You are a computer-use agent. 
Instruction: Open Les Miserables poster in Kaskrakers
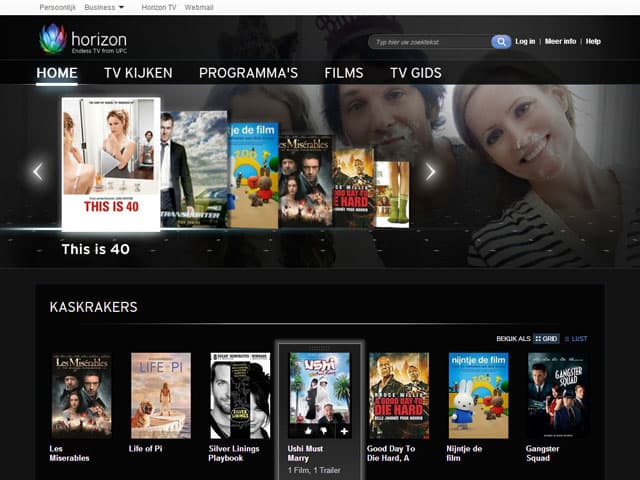pos(82,396)
